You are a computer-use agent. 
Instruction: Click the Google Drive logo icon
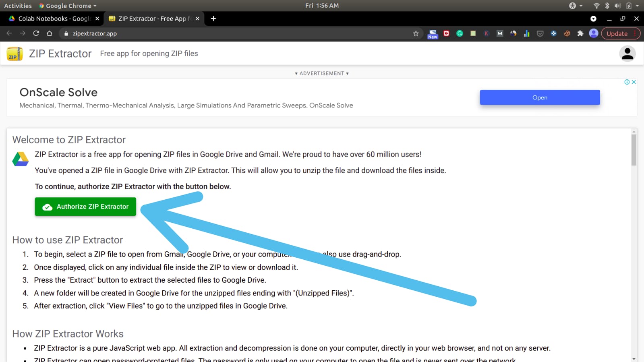[x=21, y=159]
